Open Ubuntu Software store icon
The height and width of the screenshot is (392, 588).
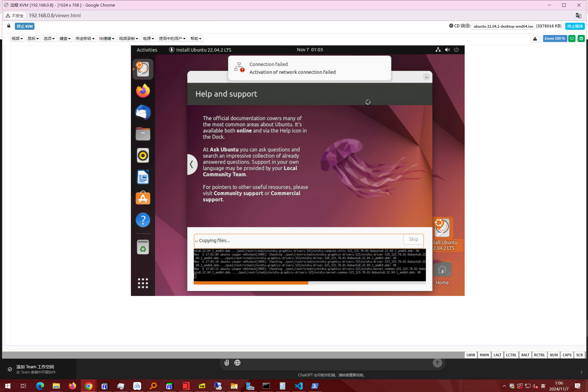[x=143, y=198]
